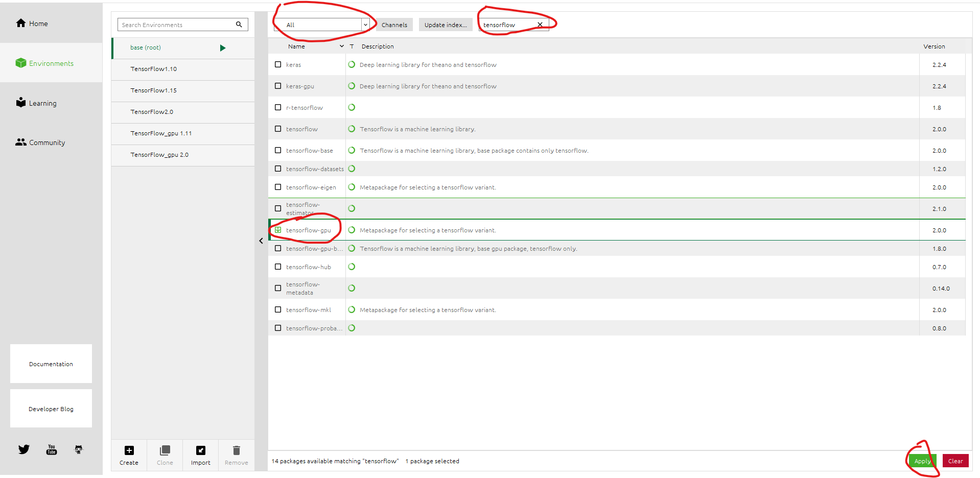Open the GitHub octocat icon

pos(79,449)
